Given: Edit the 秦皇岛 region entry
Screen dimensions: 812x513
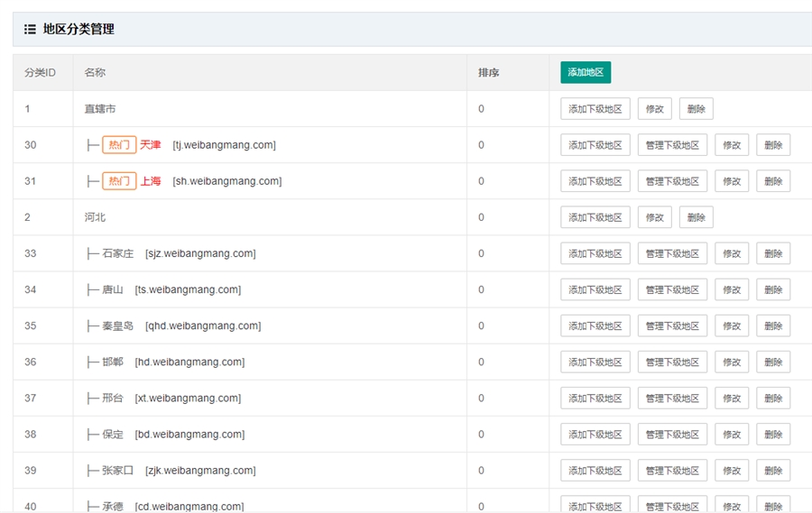Looking at the screenshot, I should coord(732,325).
